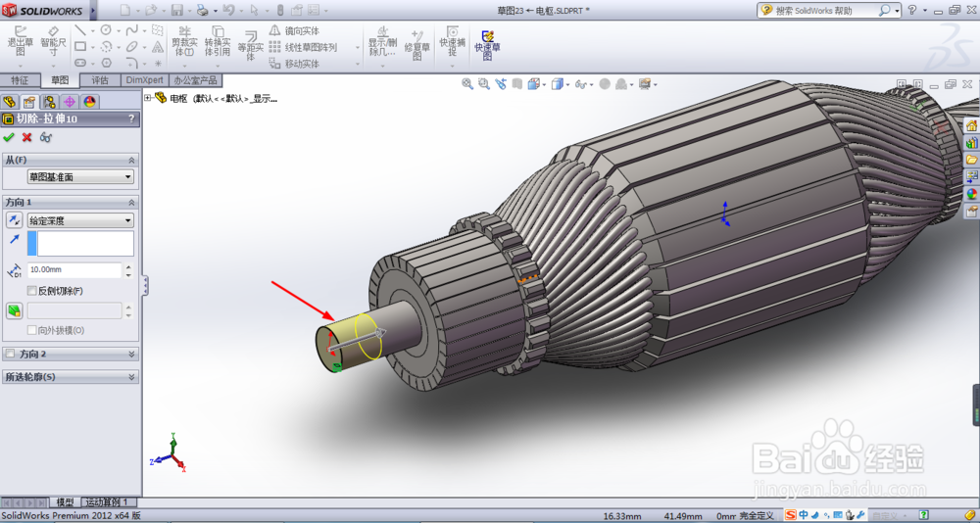
Task: Switch to the 模型 (Model) bottom tab
Action: [x=65, y=502]
